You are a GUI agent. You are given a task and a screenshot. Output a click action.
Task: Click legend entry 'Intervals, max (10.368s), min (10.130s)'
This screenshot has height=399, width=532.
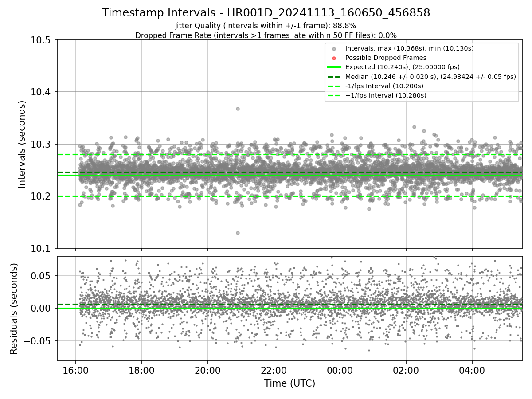(x=410, y=48)
